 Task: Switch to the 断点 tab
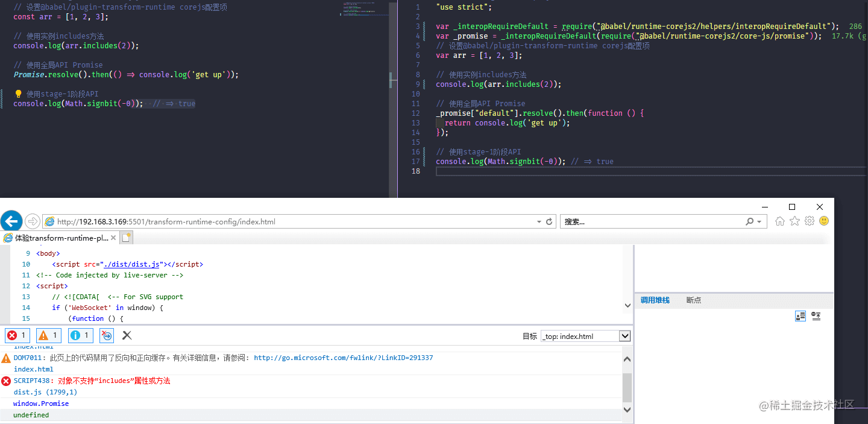point(694,300)
